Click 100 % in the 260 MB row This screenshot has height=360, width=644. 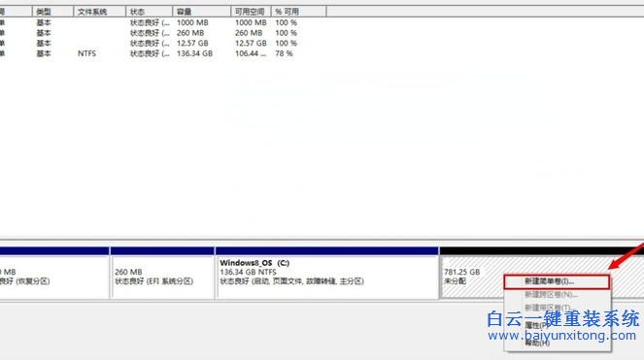pos(286,33)
